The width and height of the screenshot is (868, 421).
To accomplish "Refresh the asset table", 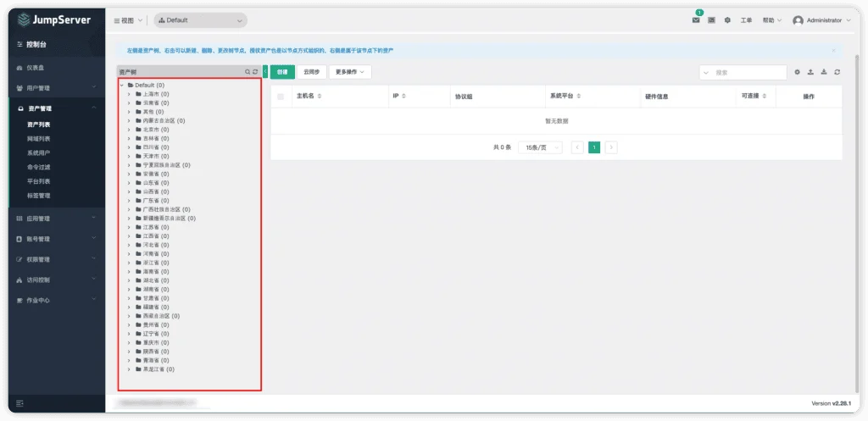I will pos(837,72).
